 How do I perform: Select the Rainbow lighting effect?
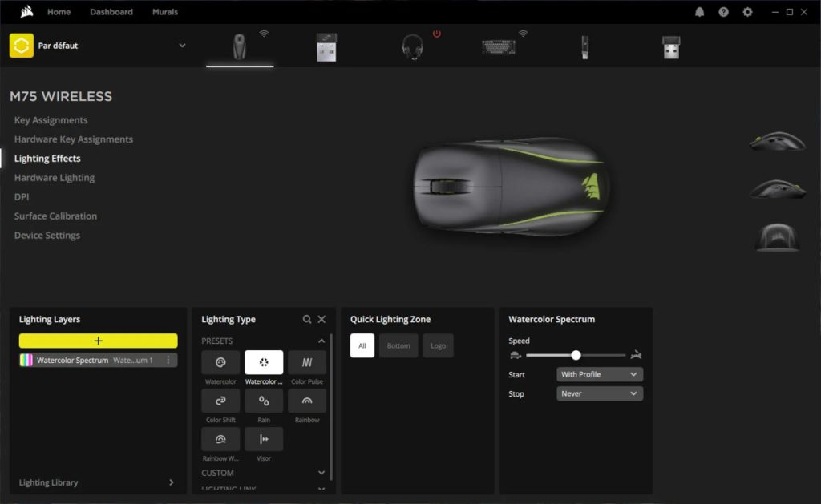click(x=307, y=401)
